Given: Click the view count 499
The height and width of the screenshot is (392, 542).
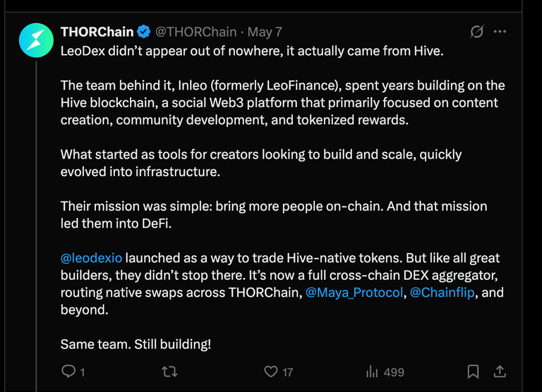Looking at the screenshot, I should click(394, 372).
